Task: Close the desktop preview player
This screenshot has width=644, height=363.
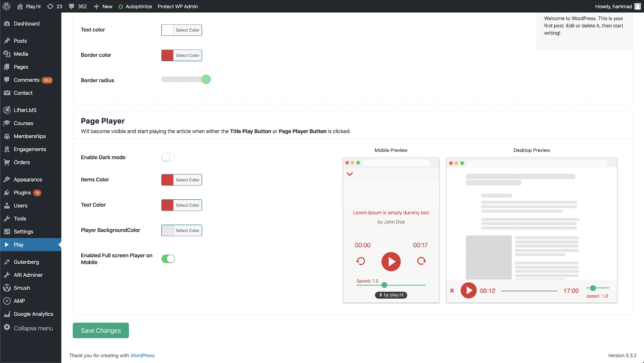Action: (452, 291)
